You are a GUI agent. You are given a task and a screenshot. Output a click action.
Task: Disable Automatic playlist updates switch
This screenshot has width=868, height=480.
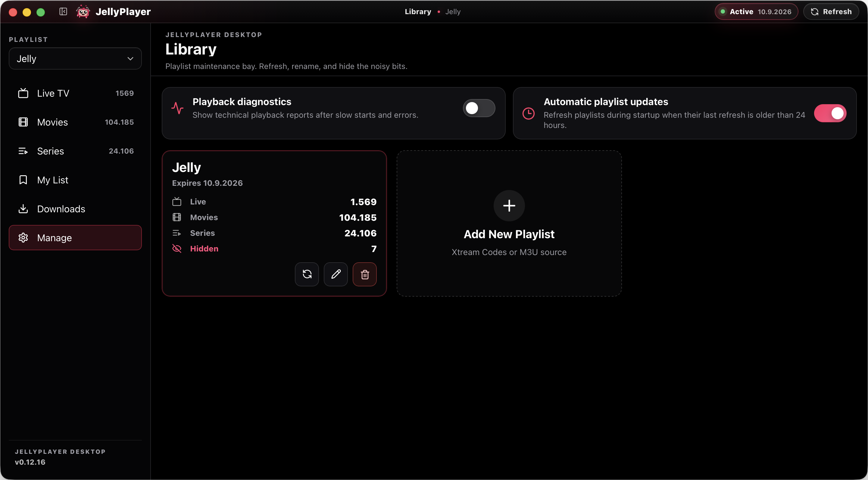(830, 113)
